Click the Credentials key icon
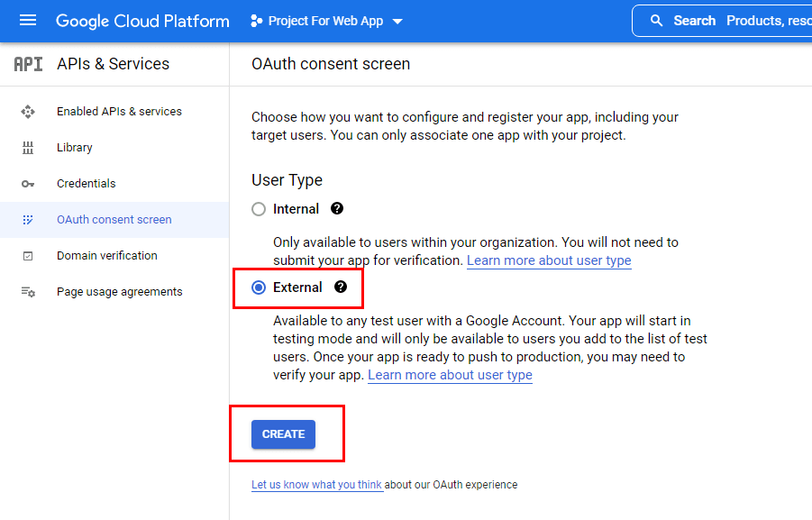812x520 pixels. 28,184
